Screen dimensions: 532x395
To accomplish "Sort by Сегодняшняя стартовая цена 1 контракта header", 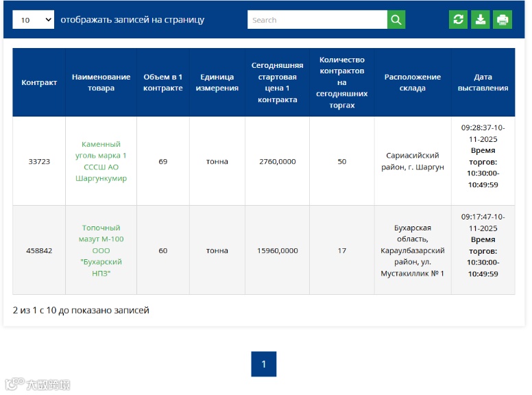I will 277,82.
